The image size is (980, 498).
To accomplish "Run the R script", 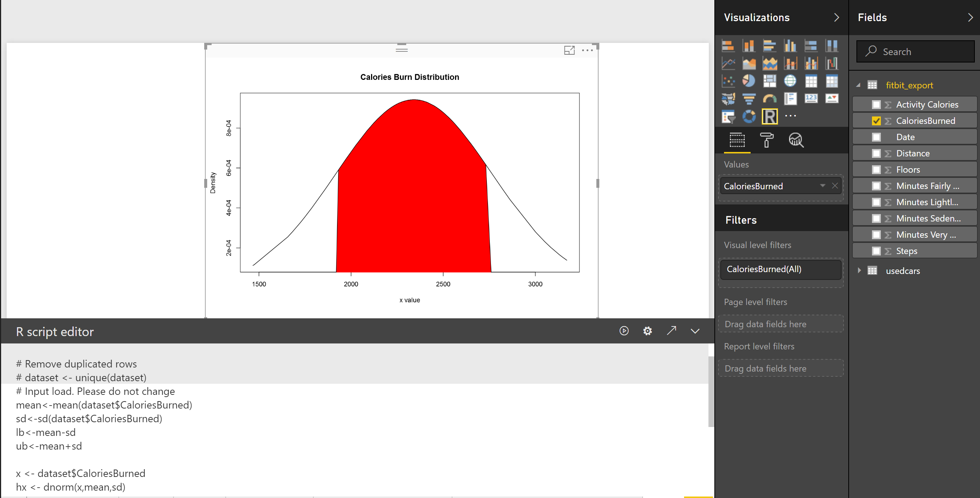I will pyautogui.click(x=624, y=331).
